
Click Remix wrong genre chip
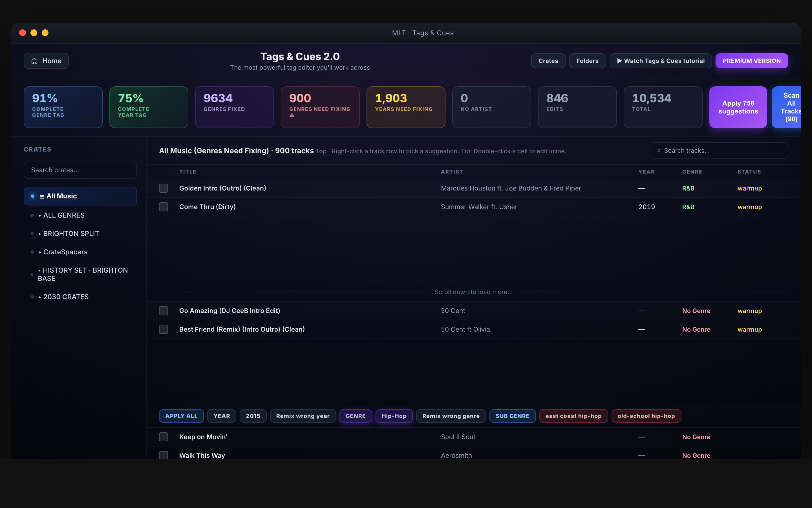(x=451, y=416)
